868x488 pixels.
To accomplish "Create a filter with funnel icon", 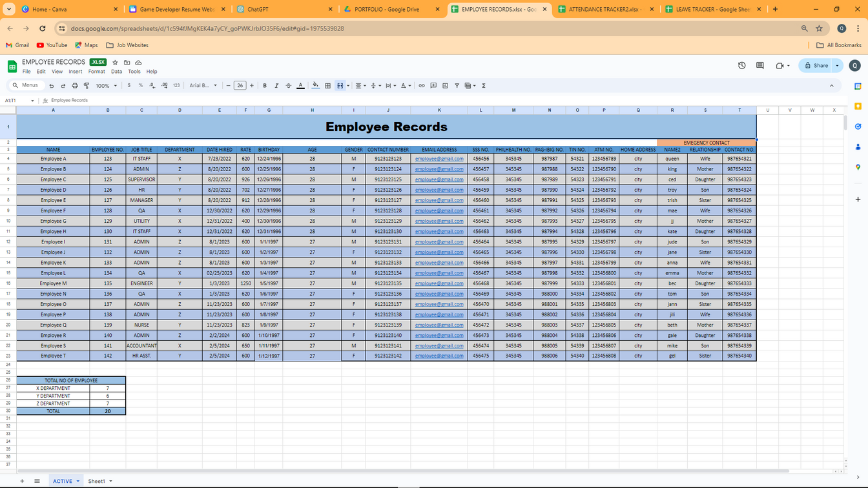I will pyautogui.click(x=457, y=86).
